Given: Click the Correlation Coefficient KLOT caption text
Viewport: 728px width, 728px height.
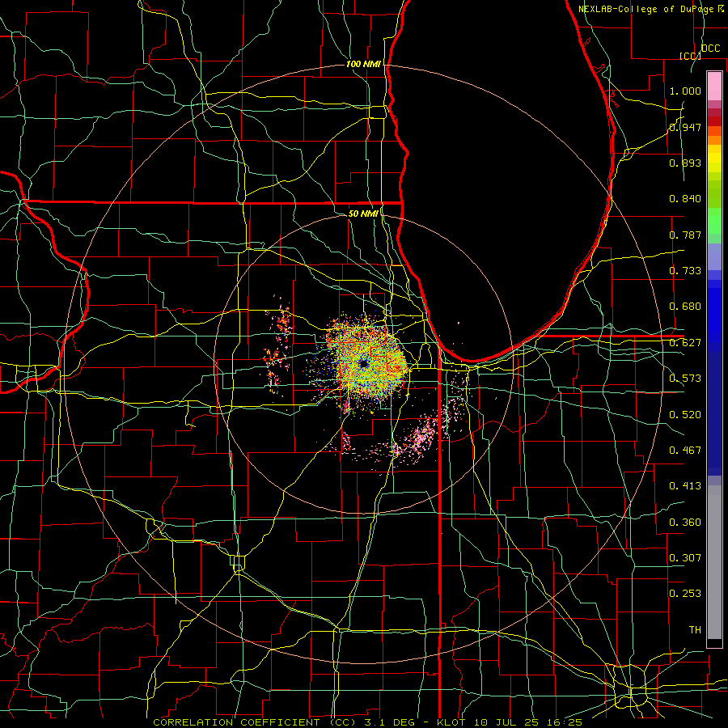Looking at the screenshot, I should point(367,722).
